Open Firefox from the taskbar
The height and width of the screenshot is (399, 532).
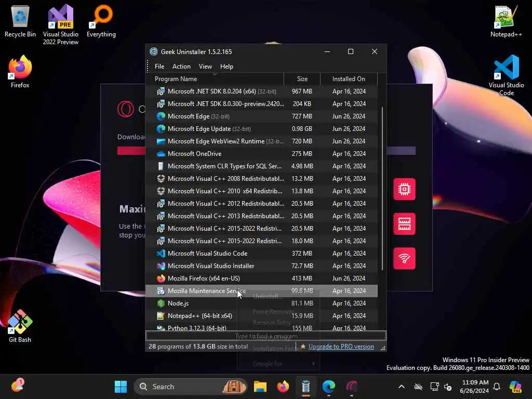tap(283, 387)
